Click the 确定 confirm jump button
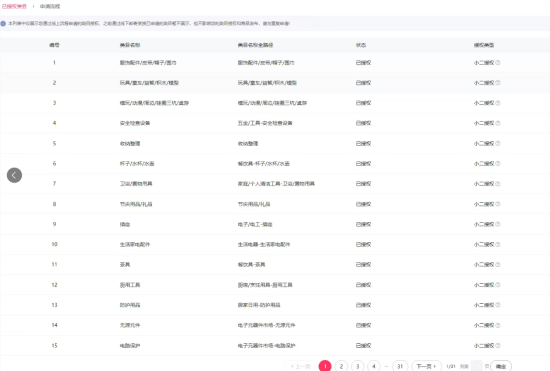 pyautogui.click(x=501, y=366)
